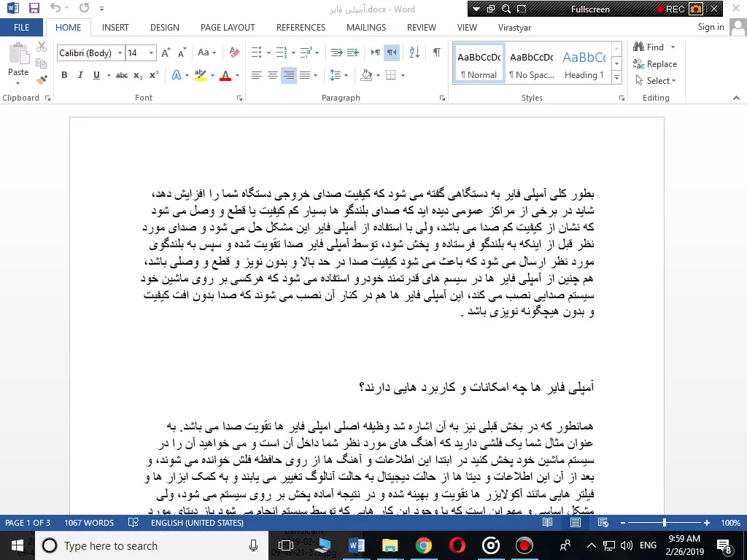Toggle Bold formatting

[64, 75]
